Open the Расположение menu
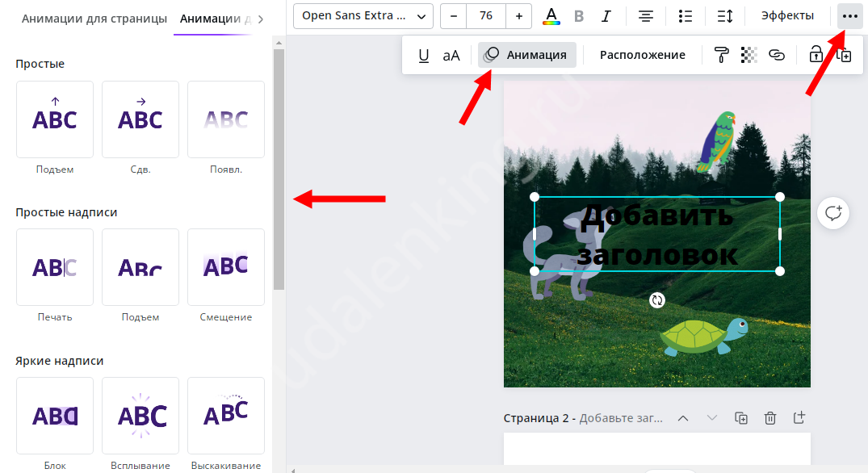The image size is (868, 473). (x=642, y=55)
